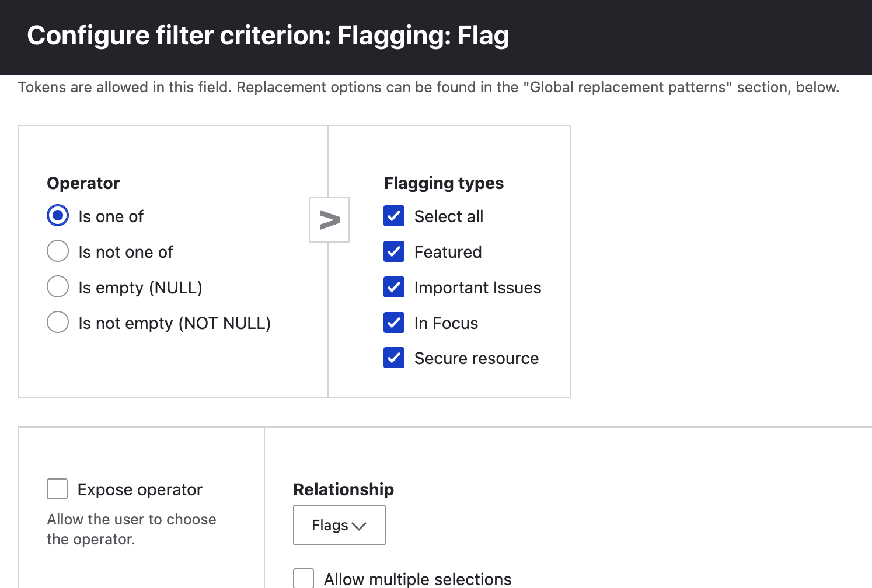Click the Configure filter criterion dialog title
The image size is (872, 588).
tap(268, 36)
